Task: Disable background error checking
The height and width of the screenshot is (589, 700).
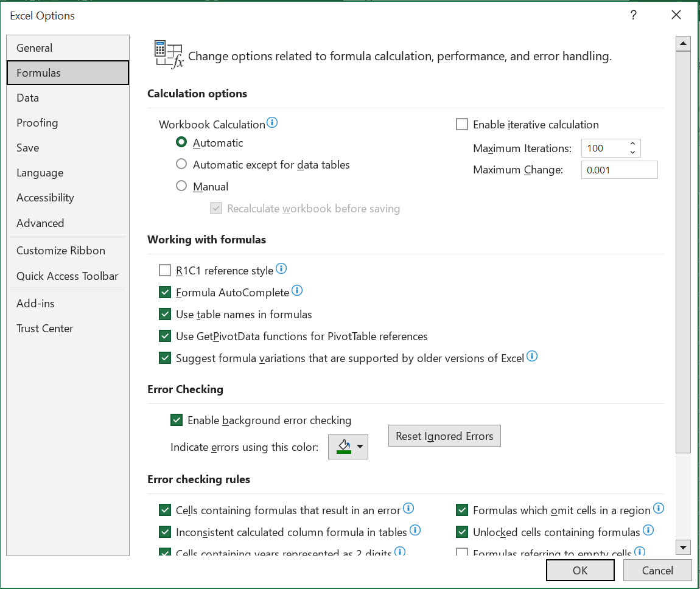Action: [177, 420]
